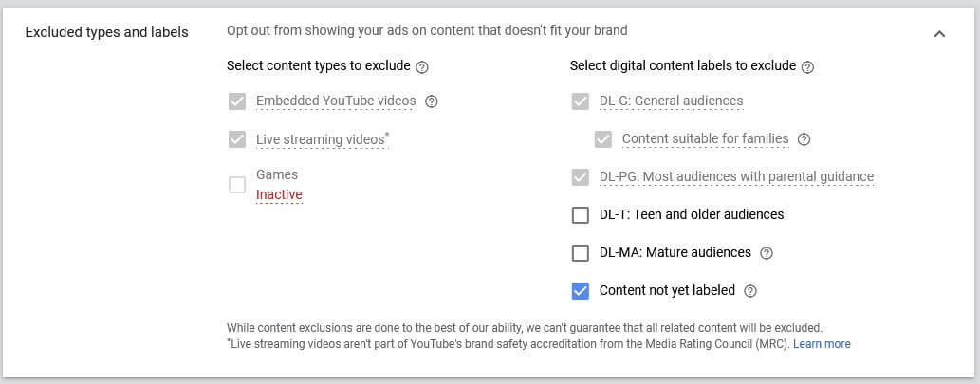Screen dimensions: 980x384
Task: Click the Excluded types and labels title
Action: [x=106, y=32]
